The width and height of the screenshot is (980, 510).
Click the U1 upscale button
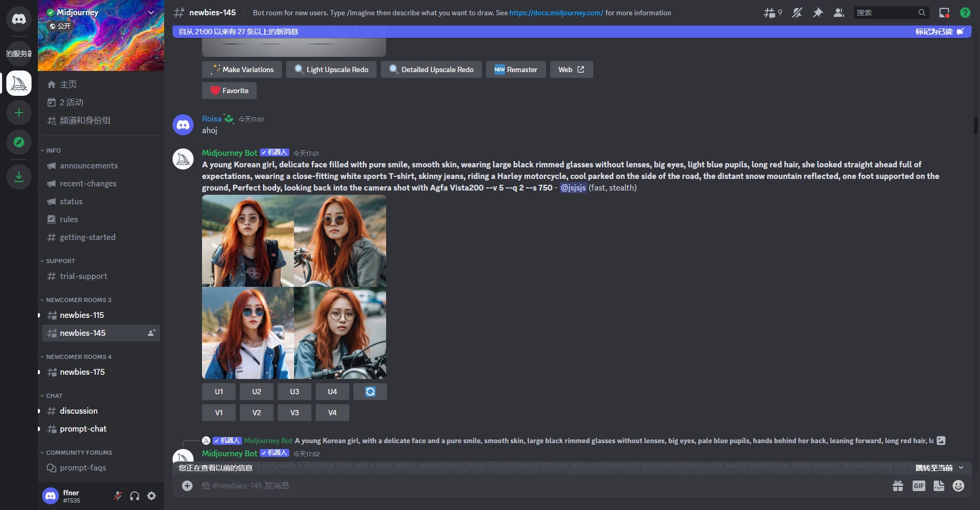[x=219, y=392]
